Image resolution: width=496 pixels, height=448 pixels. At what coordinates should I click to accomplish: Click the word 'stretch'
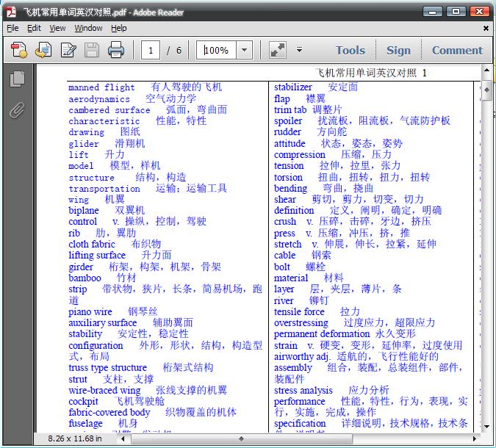coord(288,244)
